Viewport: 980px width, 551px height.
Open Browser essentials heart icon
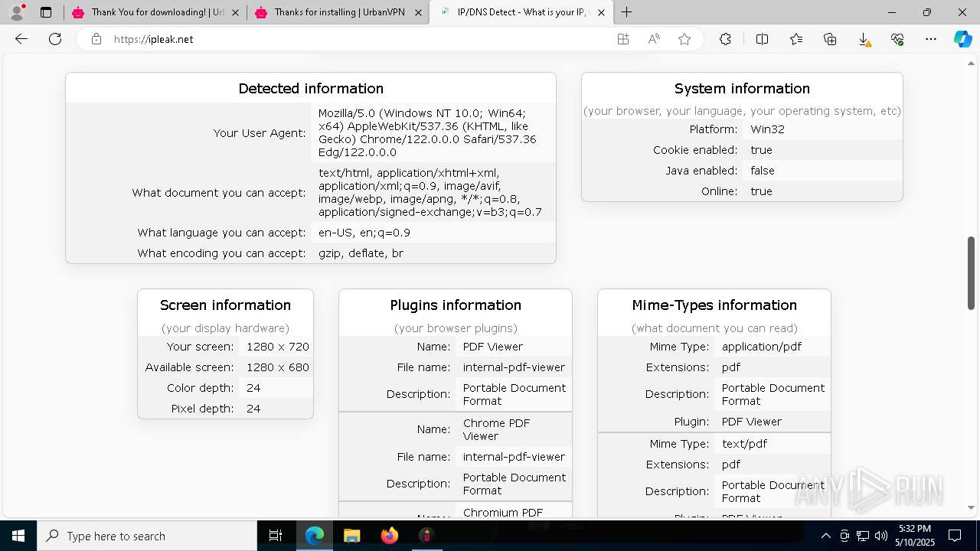pyautogui.click(x=897, y=39)
